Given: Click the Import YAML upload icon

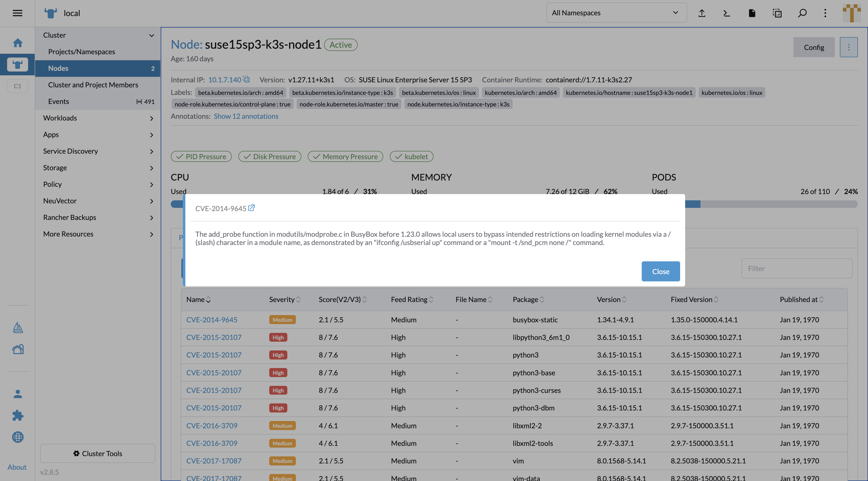Looking at the screenshot, I should coord(701,13).
